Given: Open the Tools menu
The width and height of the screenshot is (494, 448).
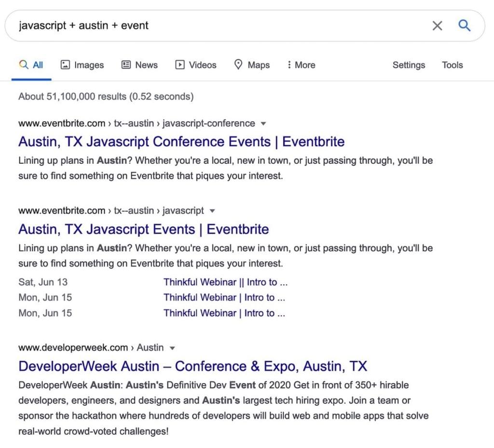Looking at the screenshot, I should (452, 65).
